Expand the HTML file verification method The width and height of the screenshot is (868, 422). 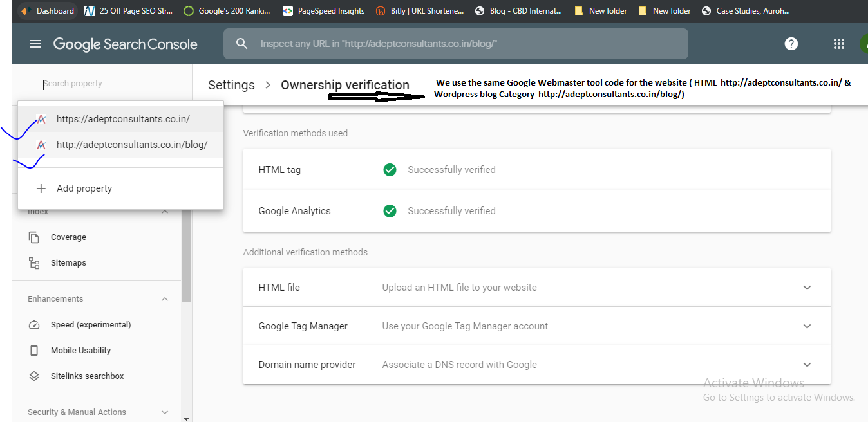(x=807, y=288)
